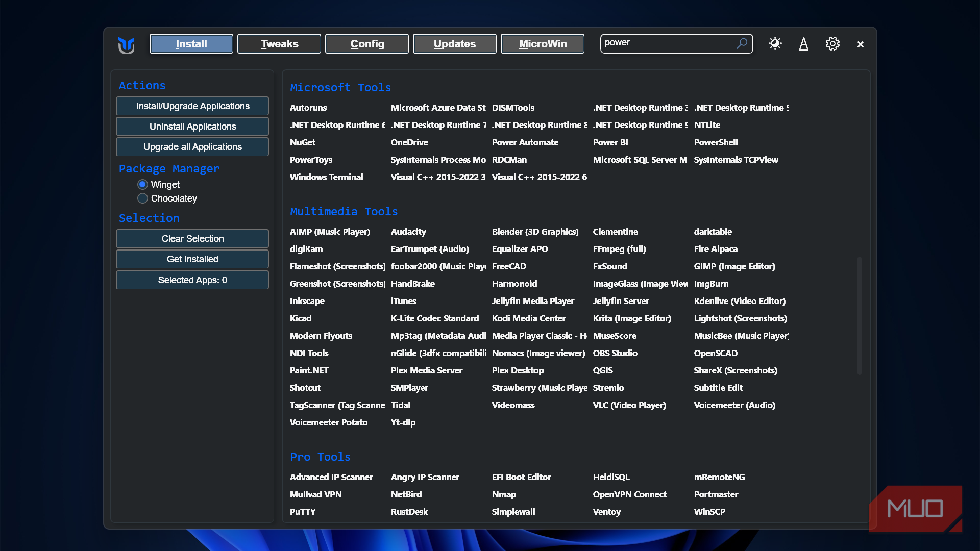Click the Get Installed button
This screenshot has width=980, height=551.
(192, 259)
